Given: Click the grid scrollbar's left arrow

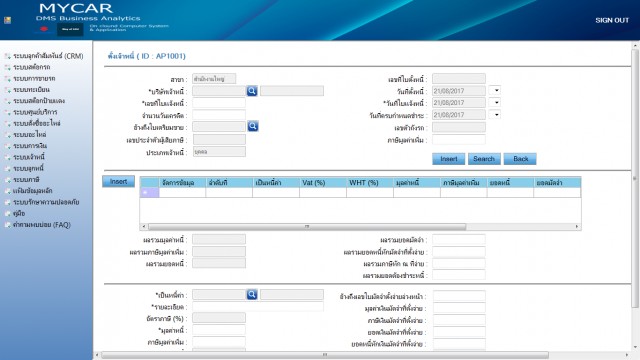Looking at the screenshot, I should [x=144, y=226].
